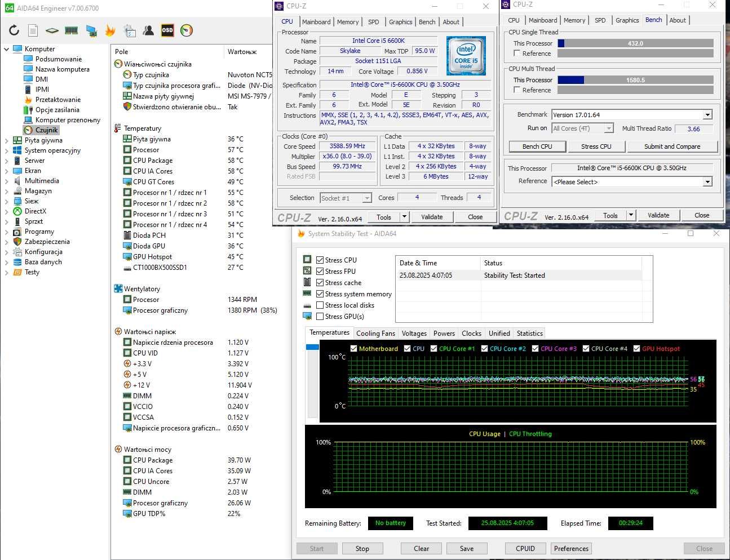Image resolution: width=730 pixels, height=560 pixels.
Task: Open the Reference 'Please Select' dropdown
Action: 707,181
